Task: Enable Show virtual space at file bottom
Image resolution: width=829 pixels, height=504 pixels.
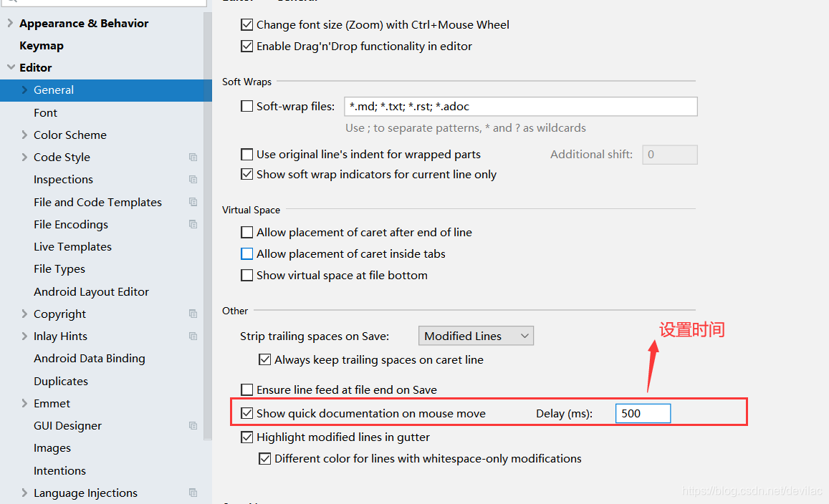Action: (x=247, y=275)
